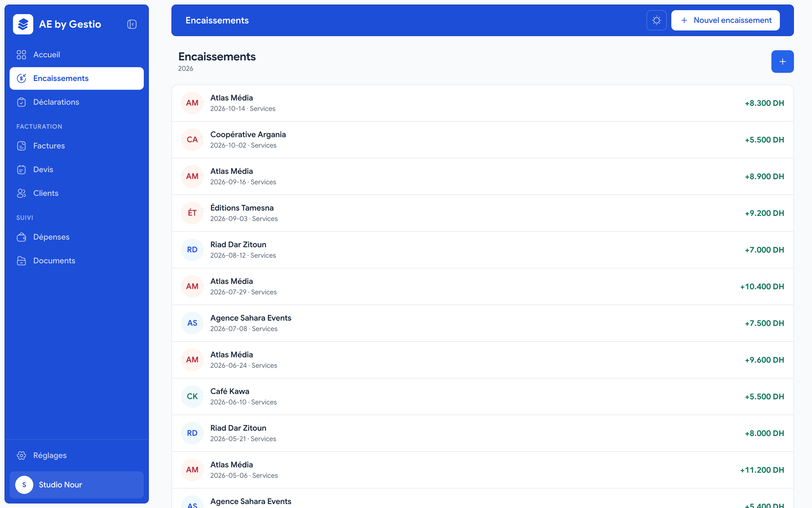
Task: Click the blue plus button beside Encaissements heading
Action: coord(782,62)
